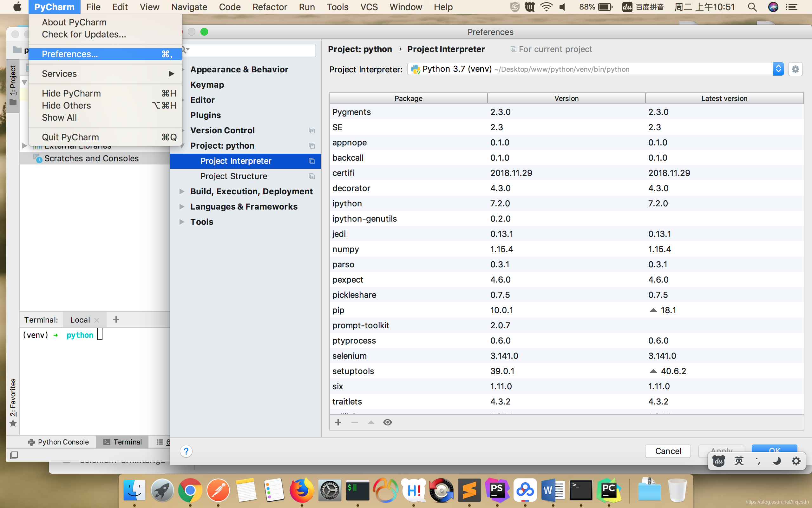This screenshot has width=812, height=508.
Task: Open Notification Center list icon
Action: click(x=792, y=7)
